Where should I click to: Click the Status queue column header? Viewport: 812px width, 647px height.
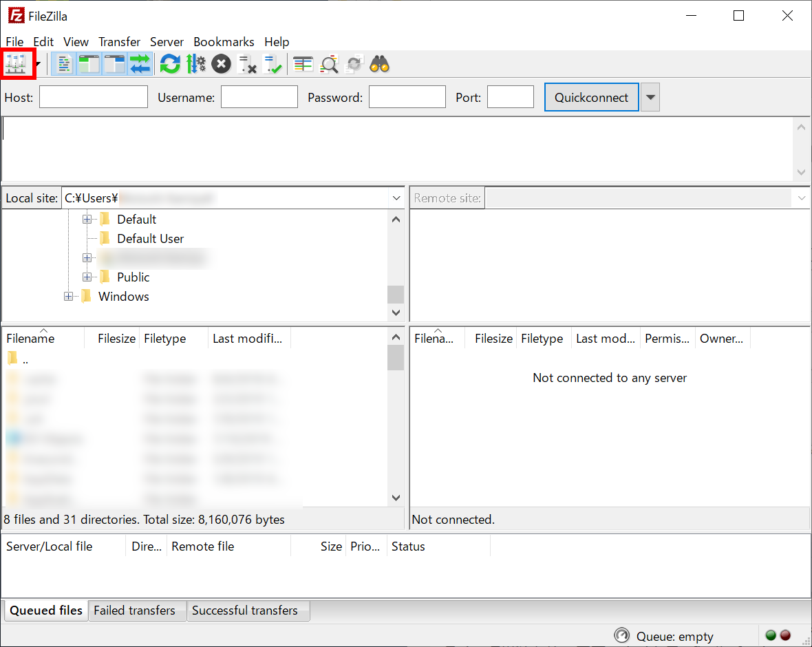[x=438, y=547]
